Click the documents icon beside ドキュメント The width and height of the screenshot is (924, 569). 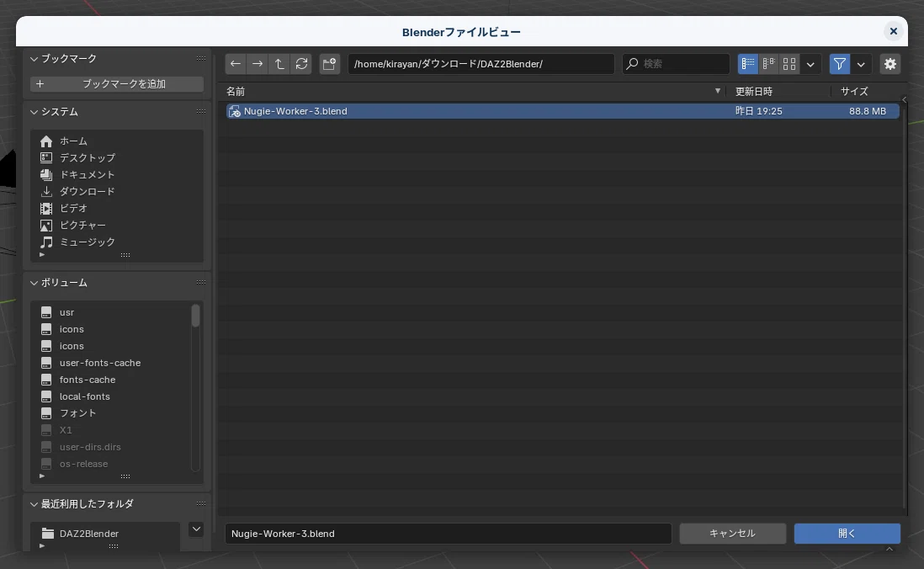pyautogui.click(x=46, y=174)
